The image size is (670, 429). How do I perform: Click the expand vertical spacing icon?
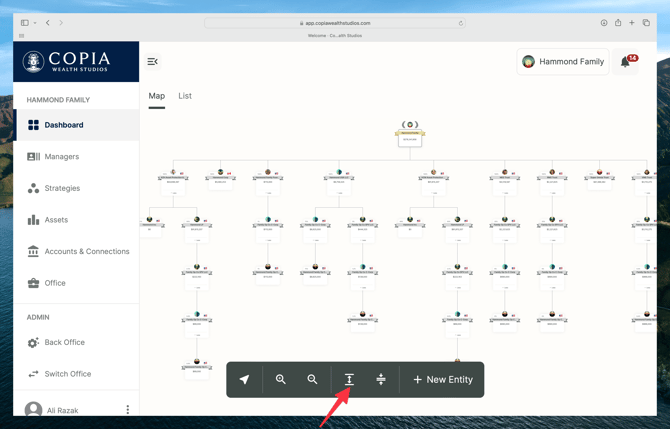click(x=349, y=380)
